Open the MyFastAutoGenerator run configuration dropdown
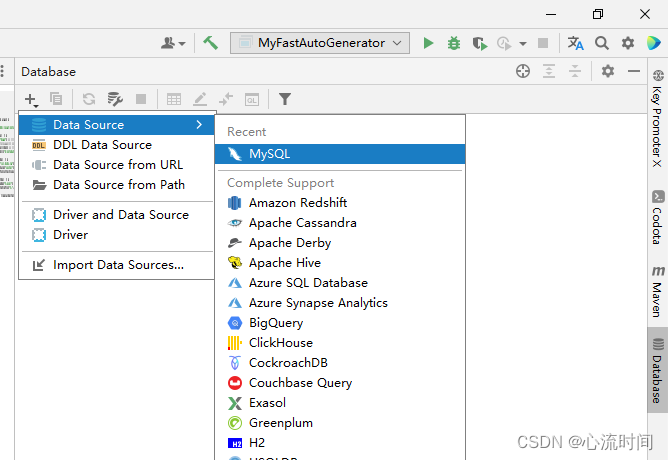Image resolution: width=668 pixels, height=460 pixels. tap(320, 43)
